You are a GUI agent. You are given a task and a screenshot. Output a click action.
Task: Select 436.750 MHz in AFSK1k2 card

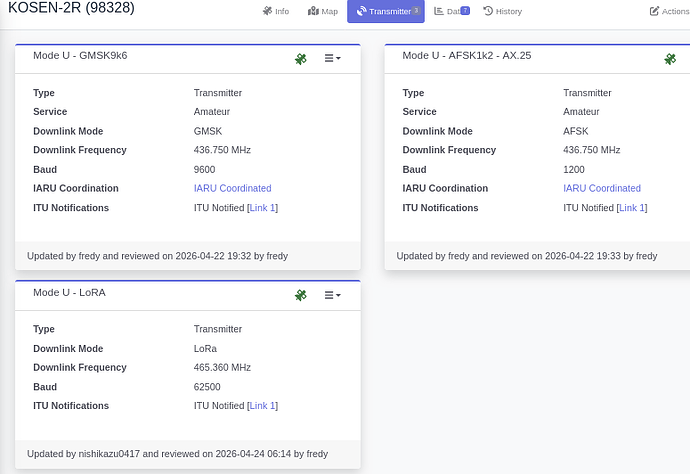tap(591, 150)
